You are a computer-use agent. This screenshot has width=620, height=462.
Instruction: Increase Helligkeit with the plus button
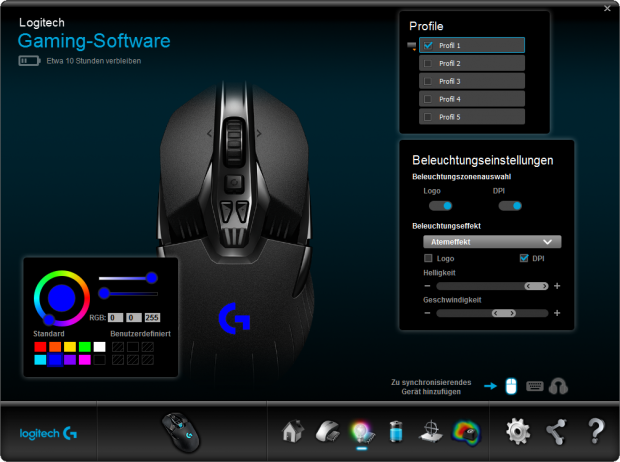click(x=557, y=286)
